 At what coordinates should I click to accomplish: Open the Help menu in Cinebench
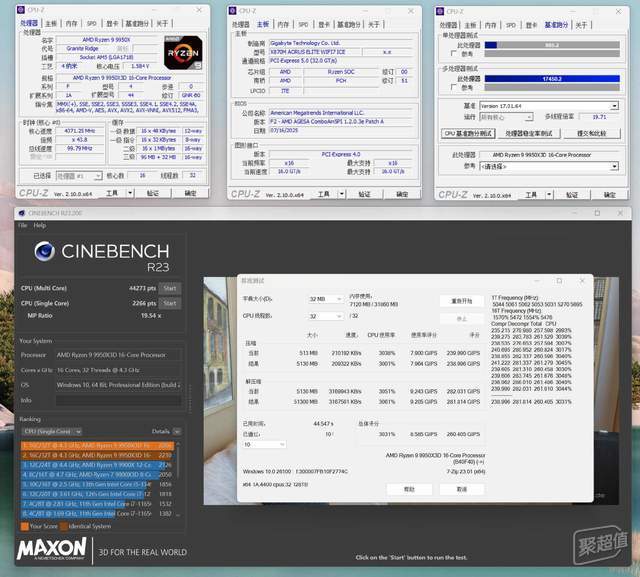tap(40, 225)
